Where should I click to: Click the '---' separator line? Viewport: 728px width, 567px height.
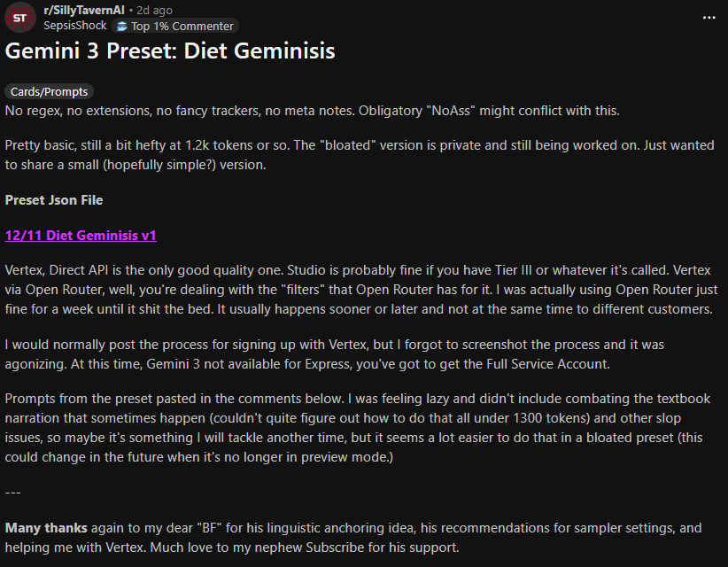click(x=13, y=493)
